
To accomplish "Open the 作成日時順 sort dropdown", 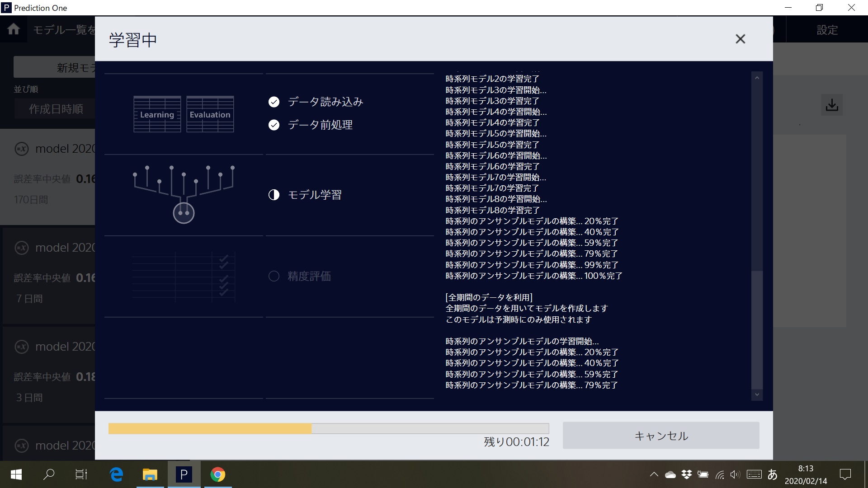I will pyautogui.click(x=55, y=109).
